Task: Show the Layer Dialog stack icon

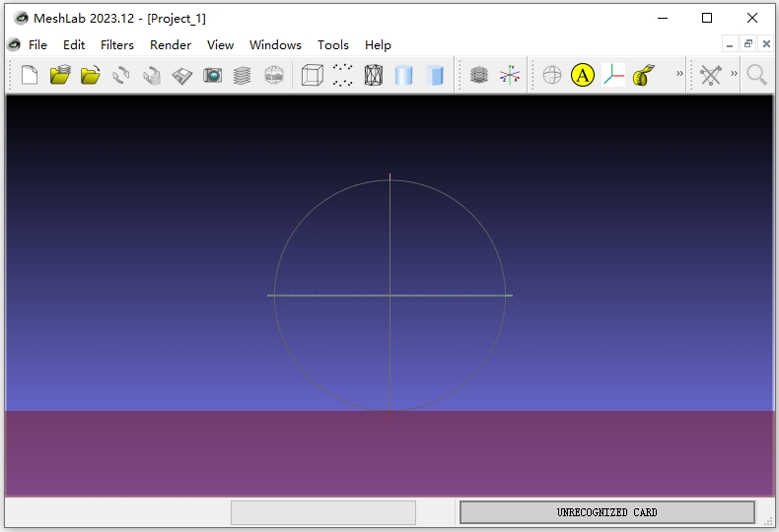Action: pos(479,75)
